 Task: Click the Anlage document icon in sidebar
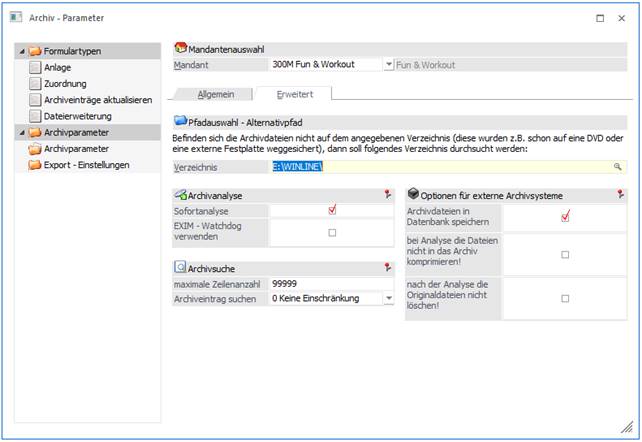35,68
